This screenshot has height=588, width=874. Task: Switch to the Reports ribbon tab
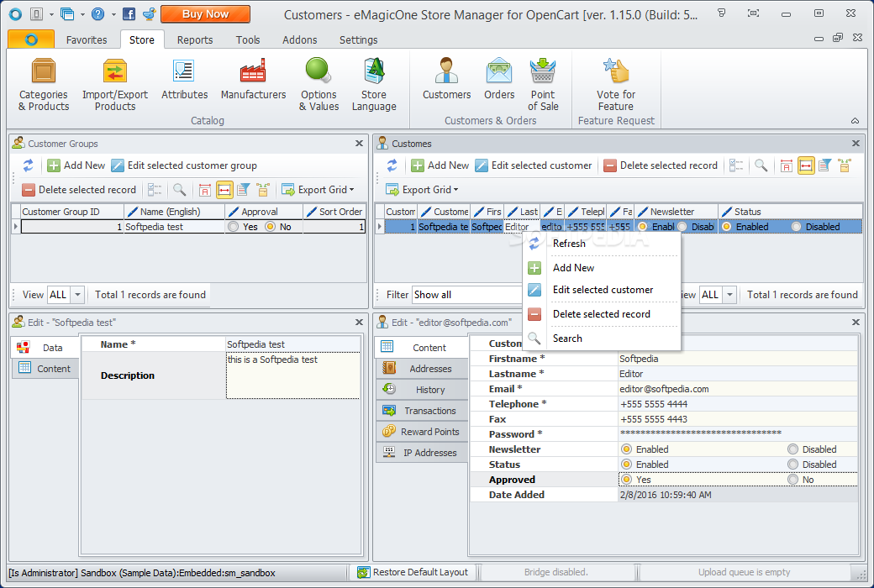pyautogui.click(x=195, y=40)
